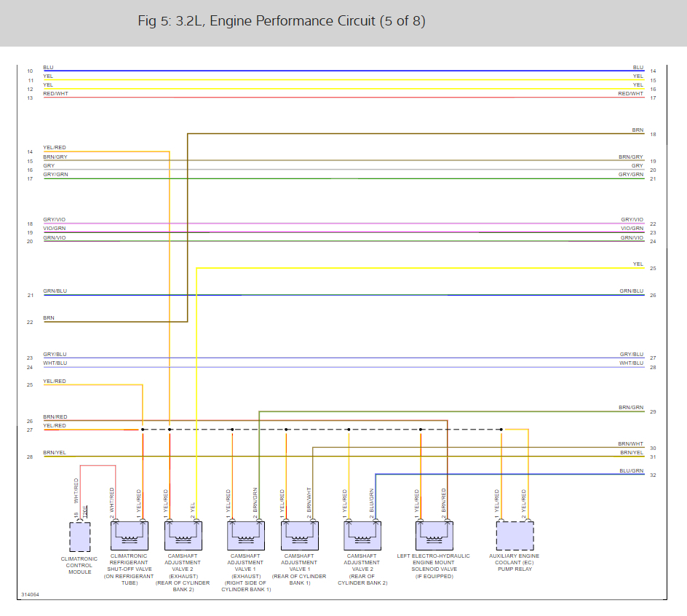Select Camshaft Adjustment Valve 1 exhaust symbol
The image size is (687, 616).
click(246, 535)
